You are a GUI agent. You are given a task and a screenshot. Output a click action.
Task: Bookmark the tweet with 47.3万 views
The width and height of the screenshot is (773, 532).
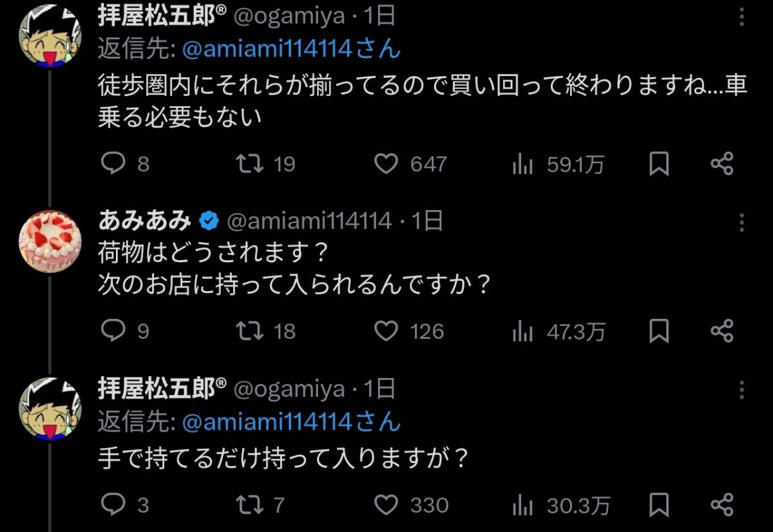(658, 331)
